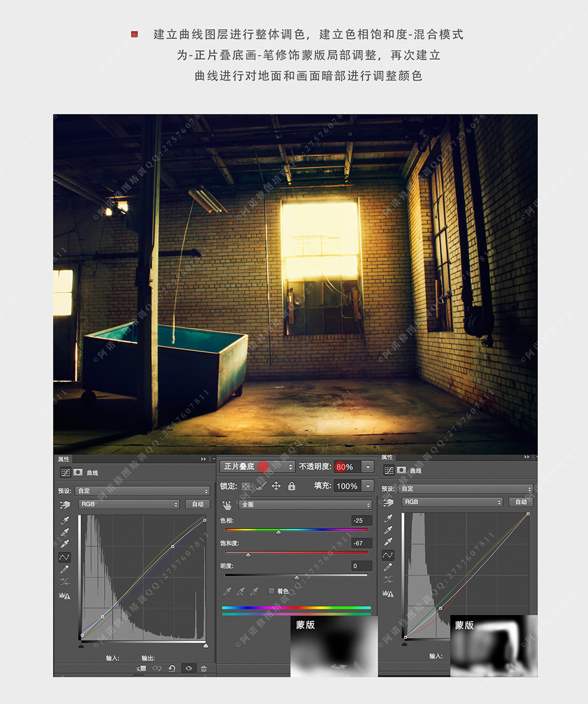Open RGB channel dropdown in right curves panel
Image resolution: width=588 pixels, height=704 pixels.
[x=452, y=502]
